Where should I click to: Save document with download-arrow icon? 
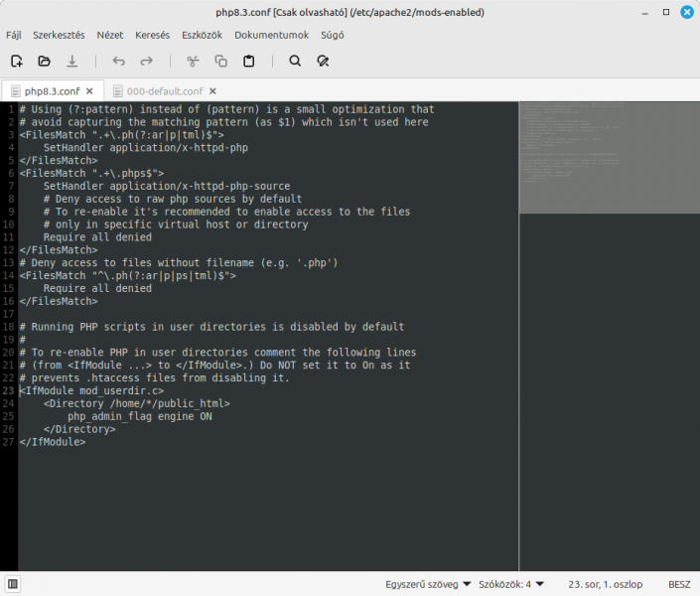tap(71, 61)
